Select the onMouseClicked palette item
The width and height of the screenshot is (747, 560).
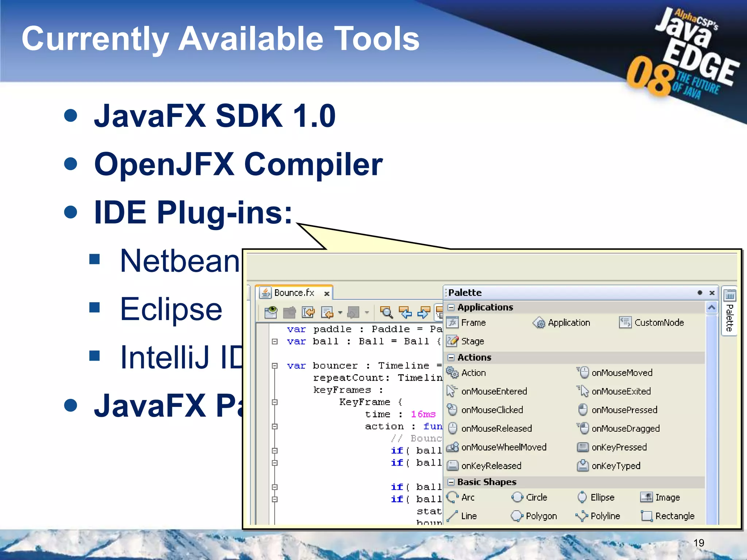(x=485, y=410)
